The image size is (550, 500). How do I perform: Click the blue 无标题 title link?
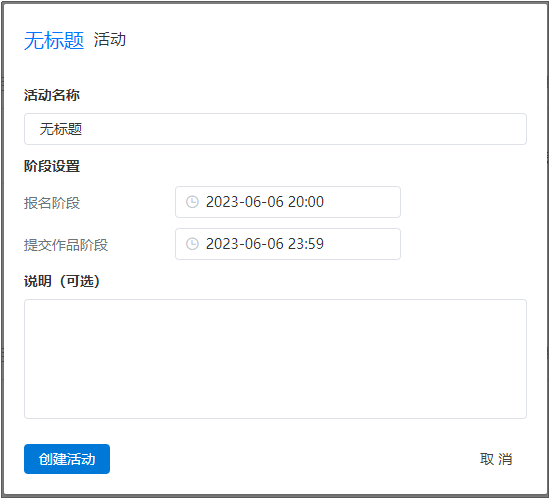[54, 40]
